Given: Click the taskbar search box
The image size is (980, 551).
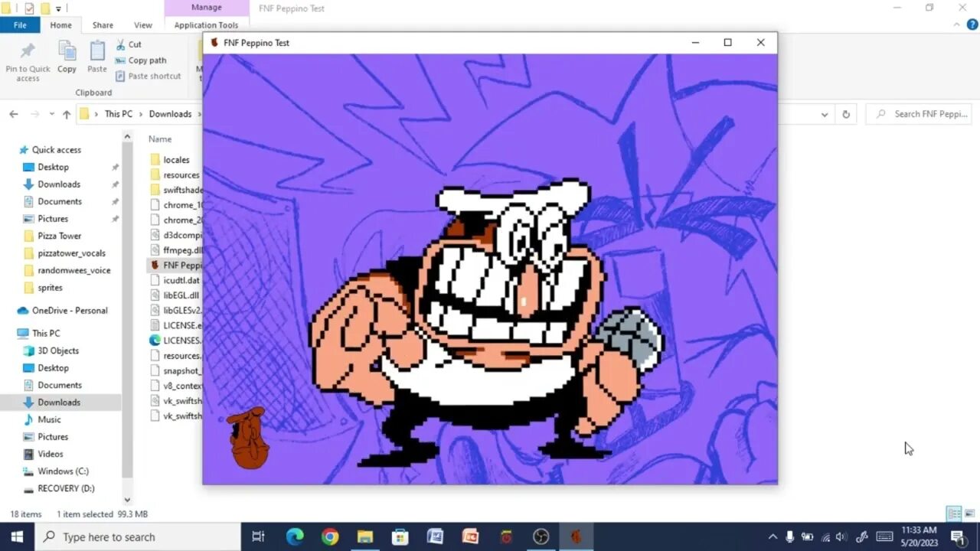Looking at the screenshot, I should click(x=139, y=536).
